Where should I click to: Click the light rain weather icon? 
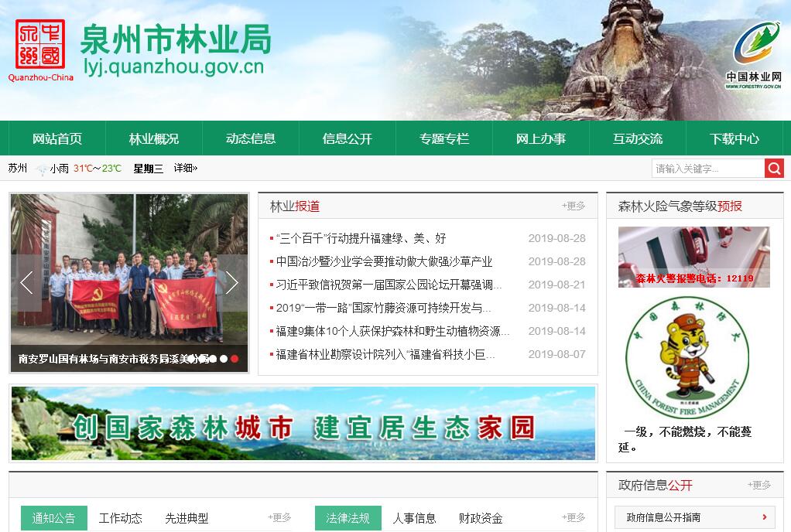(x=42, y=169)
